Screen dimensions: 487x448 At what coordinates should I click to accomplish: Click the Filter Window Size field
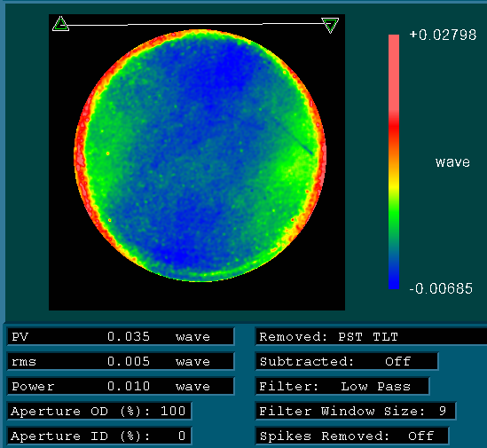coord(356,411)
